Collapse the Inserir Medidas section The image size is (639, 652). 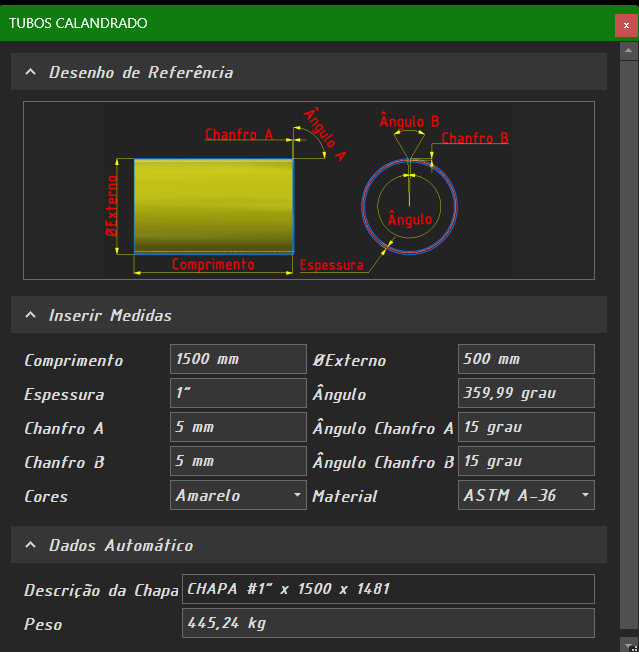30,315
